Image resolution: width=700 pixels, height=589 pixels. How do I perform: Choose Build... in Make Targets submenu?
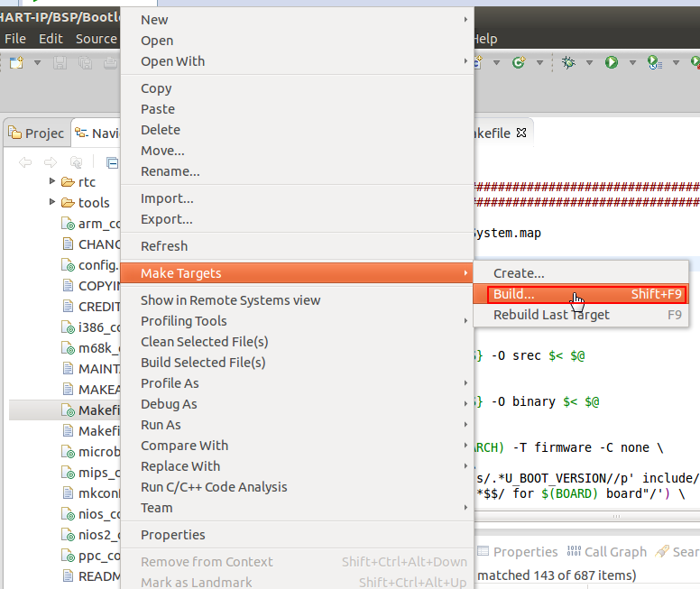point(581,294)
